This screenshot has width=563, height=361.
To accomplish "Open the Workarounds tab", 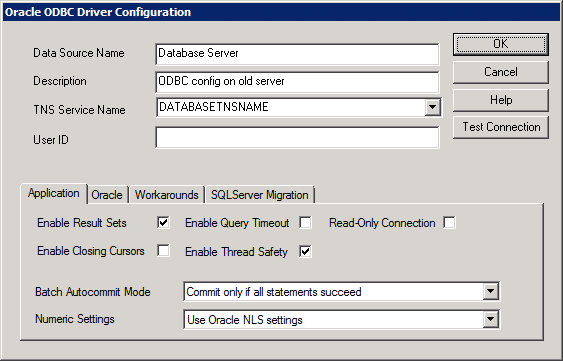I will pos(167,195).
